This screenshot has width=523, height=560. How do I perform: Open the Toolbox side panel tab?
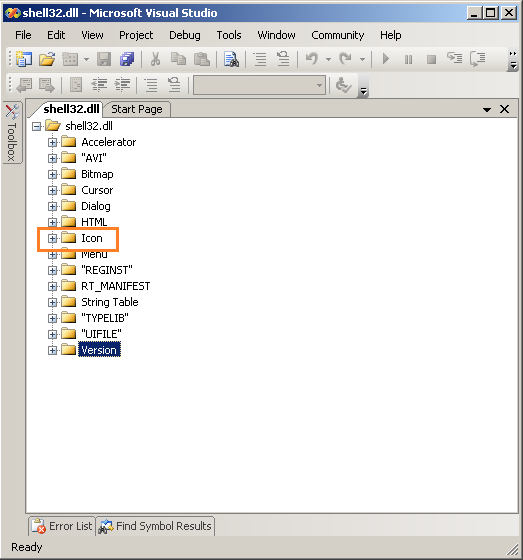[12, 132]
